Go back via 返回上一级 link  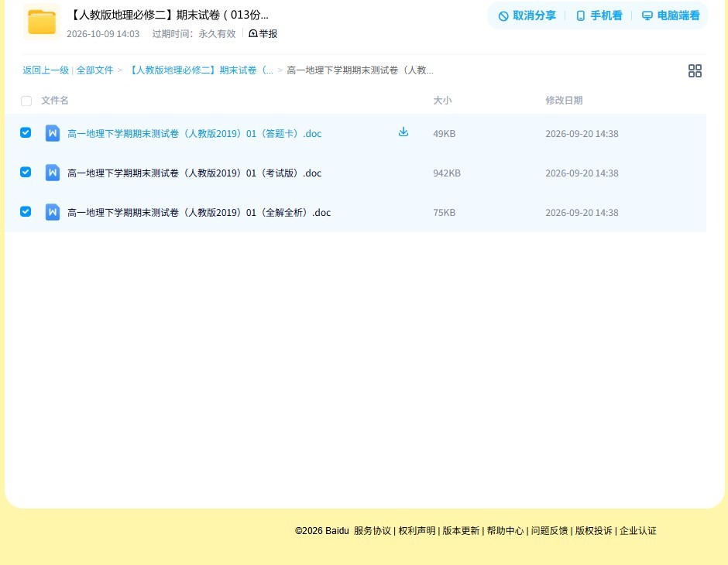(46, 70)
